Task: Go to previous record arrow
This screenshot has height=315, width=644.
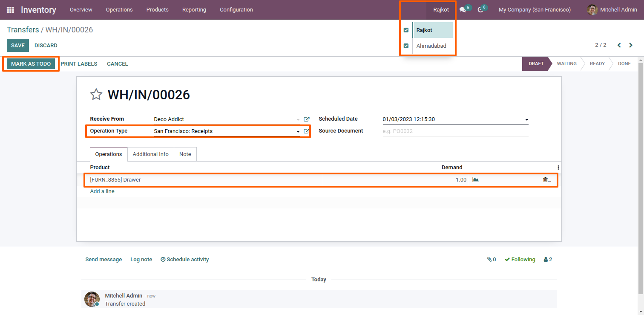Action: pos(619,45)
